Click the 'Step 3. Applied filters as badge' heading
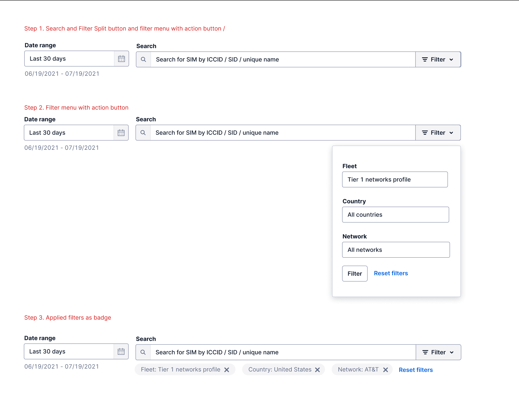 point(68,318)
